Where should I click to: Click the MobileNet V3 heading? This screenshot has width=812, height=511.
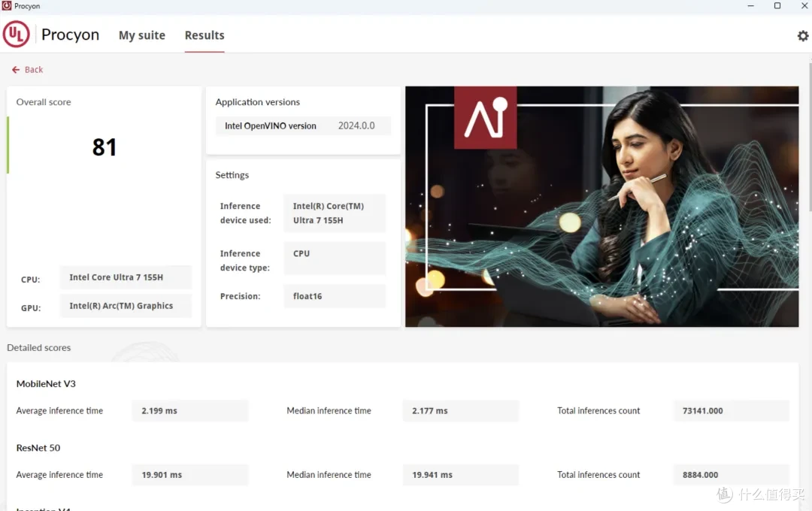(x=46, y=384)
